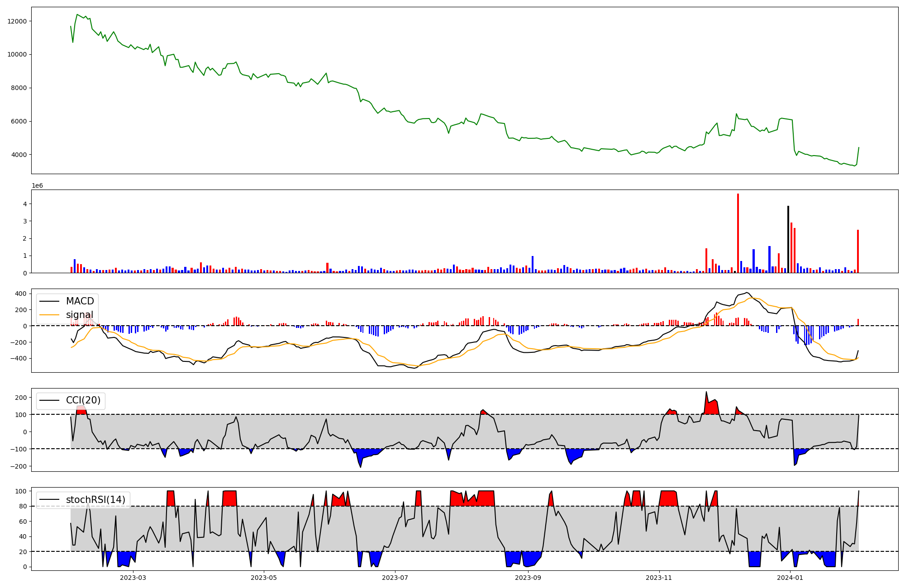Viewport: 905px width, 588px height.
Task: Select the stochRSI(14) legend entry
Action: point(95,500)
